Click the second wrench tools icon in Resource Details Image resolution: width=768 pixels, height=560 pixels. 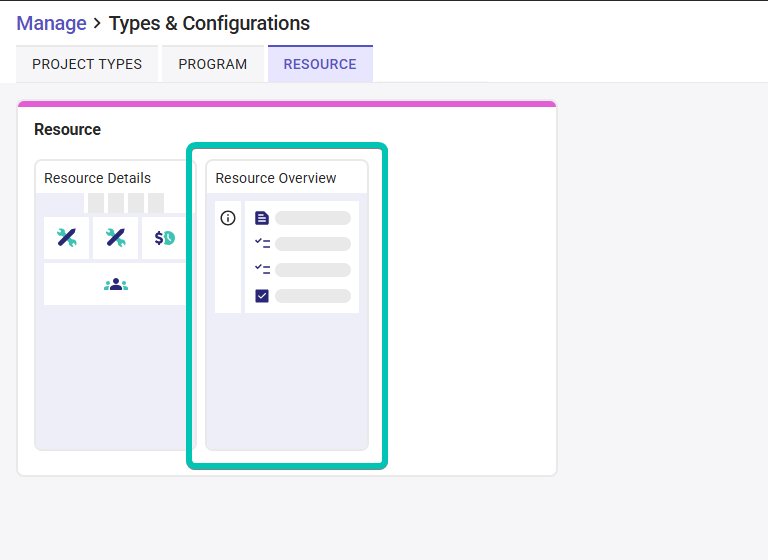coord(116,238)
